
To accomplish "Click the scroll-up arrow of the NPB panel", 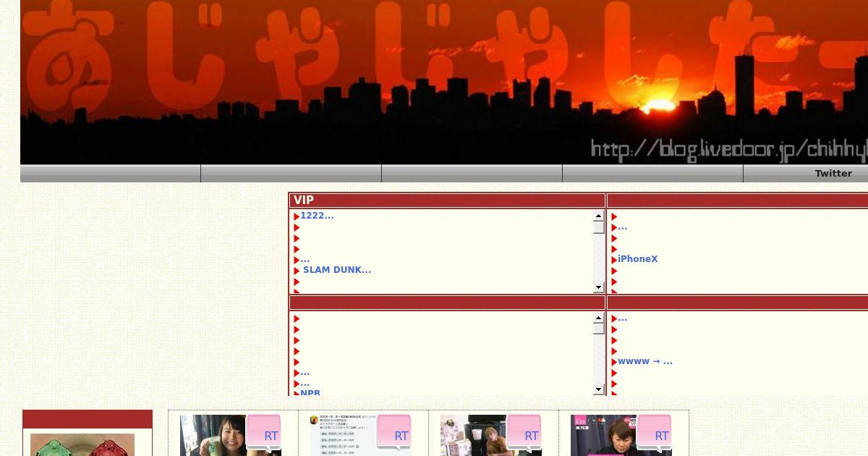I will click(599, 318).
